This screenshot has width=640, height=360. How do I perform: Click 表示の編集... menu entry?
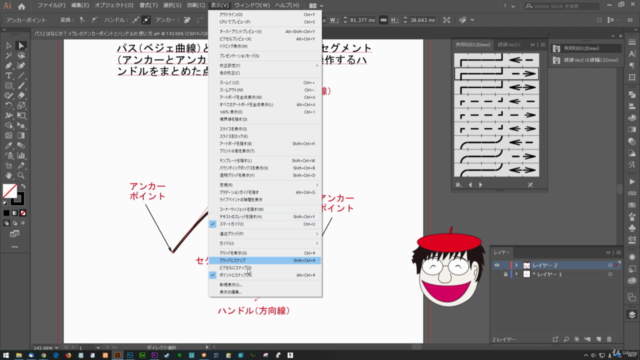pos(264,292)
